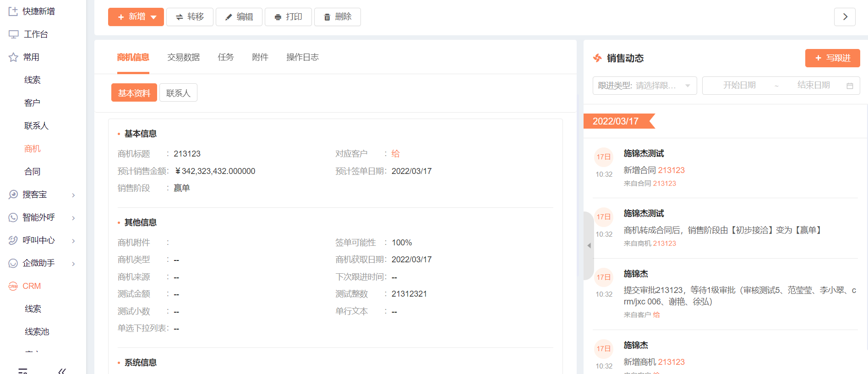
Task: Click the 常用 star icon
Action: coord(13,57)
